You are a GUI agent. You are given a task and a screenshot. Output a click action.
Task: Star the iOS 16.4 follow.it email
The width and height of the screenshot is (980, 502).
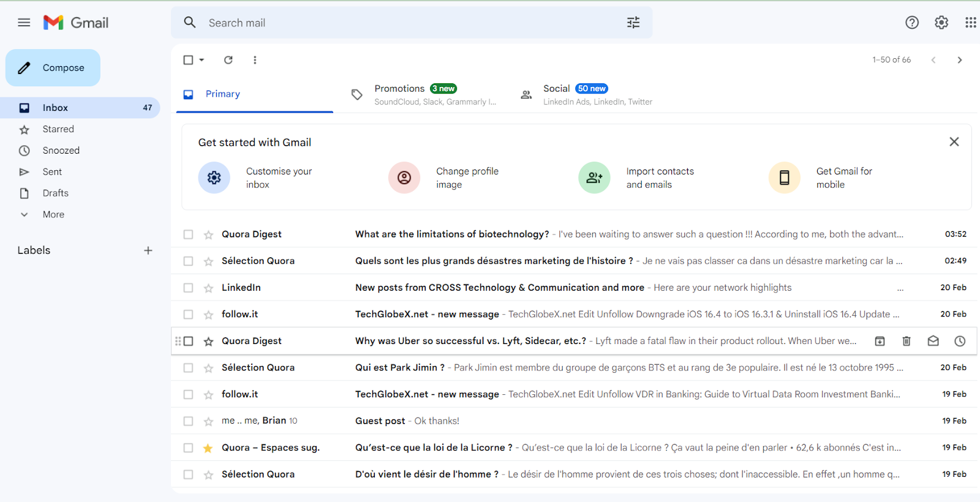(x=208, y=315)
